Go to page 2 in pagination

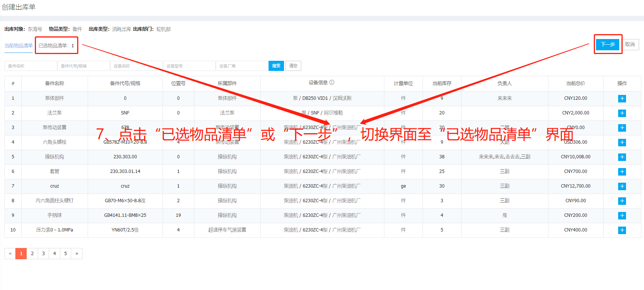[32, 254]
